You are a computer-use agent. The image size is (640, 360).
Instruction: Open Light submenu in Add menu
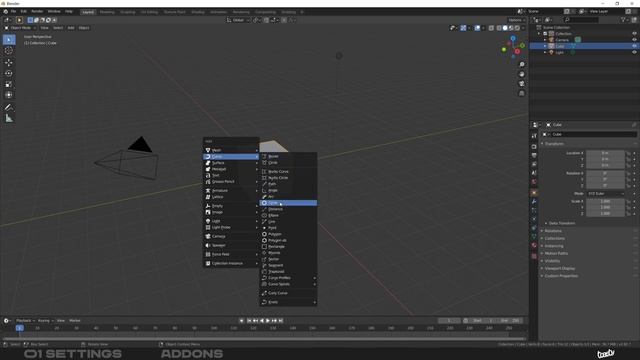click(x=231, y=221)
